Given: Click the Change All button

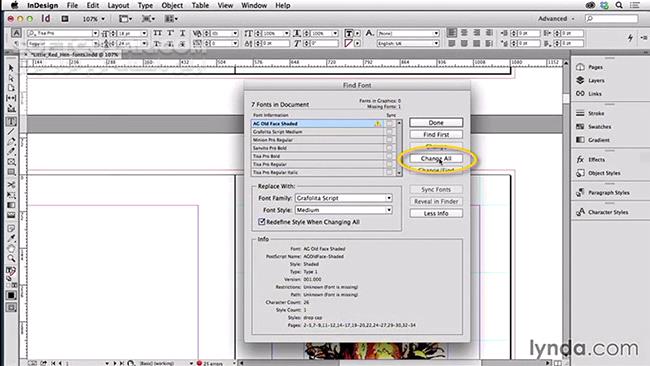Looking at the screenshot, I should 436,158.
